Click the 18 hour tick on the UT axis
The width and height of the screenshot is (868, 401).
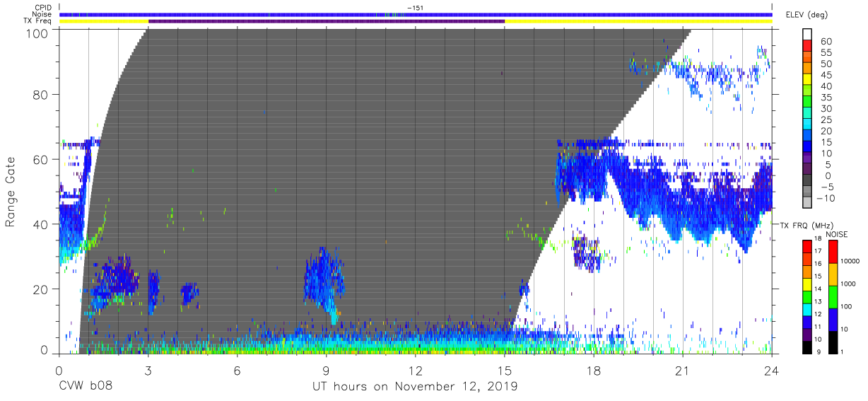point(593,371)
